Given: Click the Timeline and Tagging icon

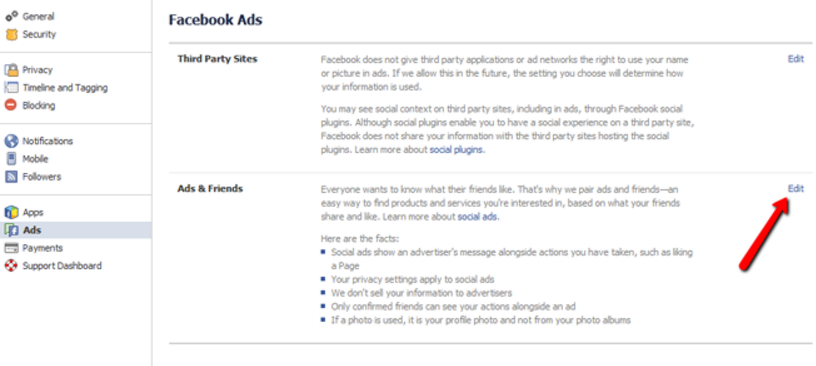Looking at the screenshot, I should [11, 87].
